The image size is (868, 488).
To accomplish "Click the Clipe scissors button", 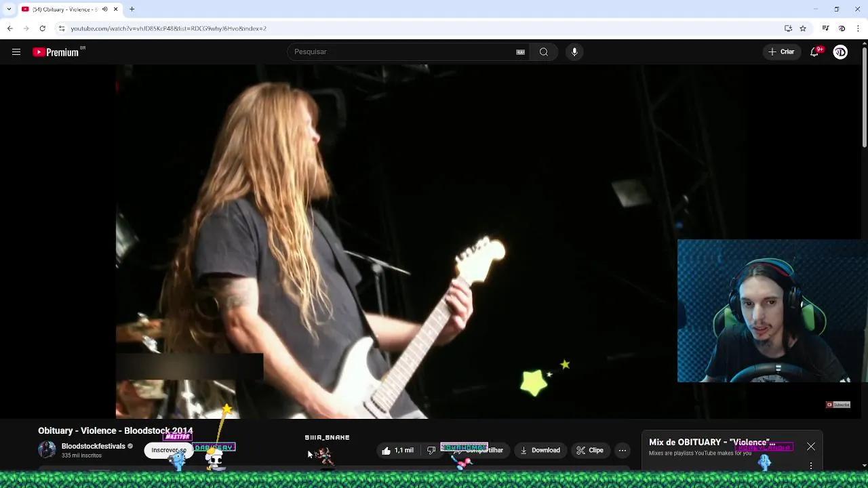I will (590, 450).
